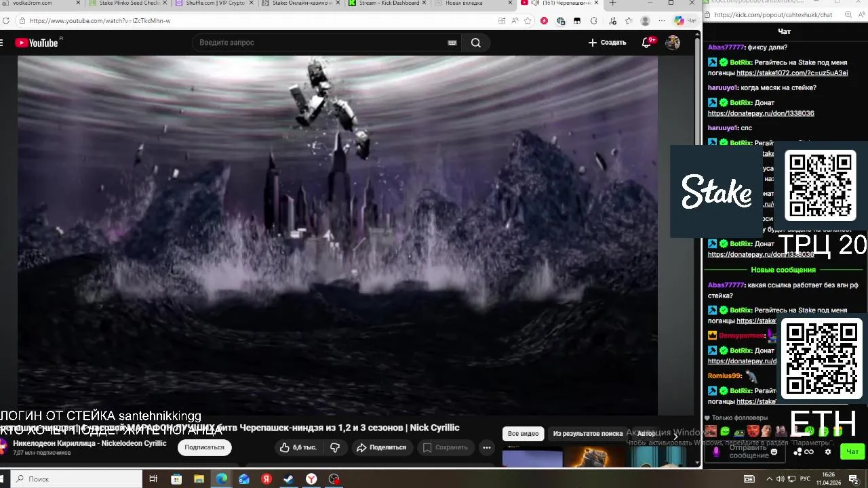The height and width of the screenshot is (488, 868).
Task: Open Microsoft Store on taskbar
Action: pos(176,479)
